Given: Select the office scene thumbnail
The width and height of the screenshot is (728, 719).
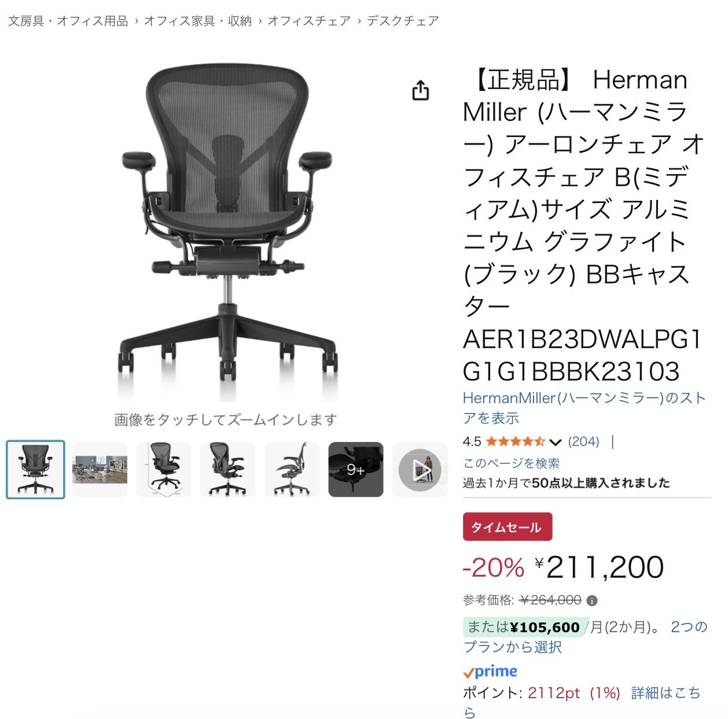Looking at the screenshot, I should click(x=100, y=470).
